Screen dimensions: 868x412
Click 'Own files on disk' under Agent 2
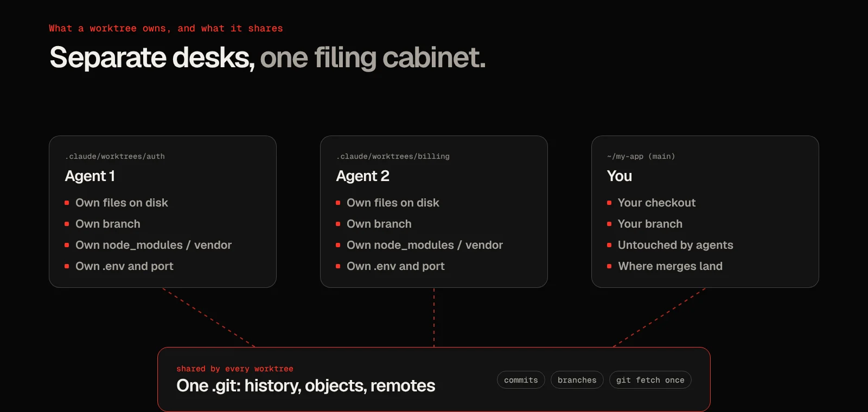(x=393, y=203)
